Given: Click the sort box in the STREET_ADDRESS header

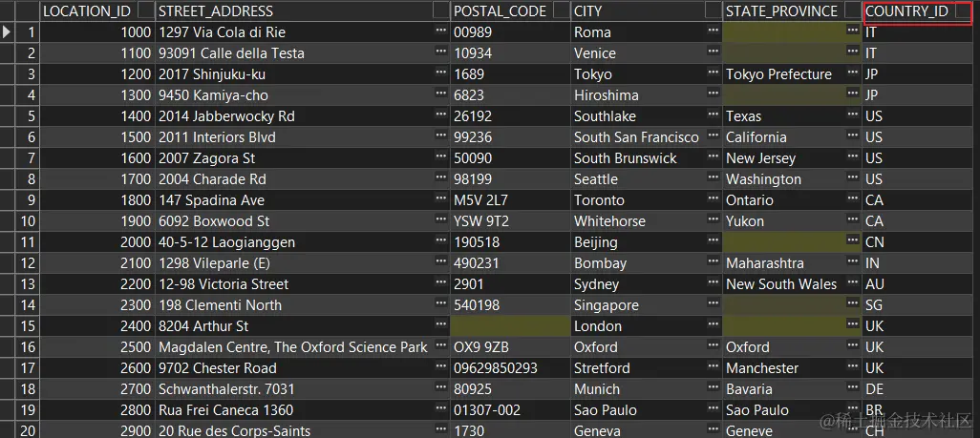Looking at the screenshot, I should tap(441, 10).
